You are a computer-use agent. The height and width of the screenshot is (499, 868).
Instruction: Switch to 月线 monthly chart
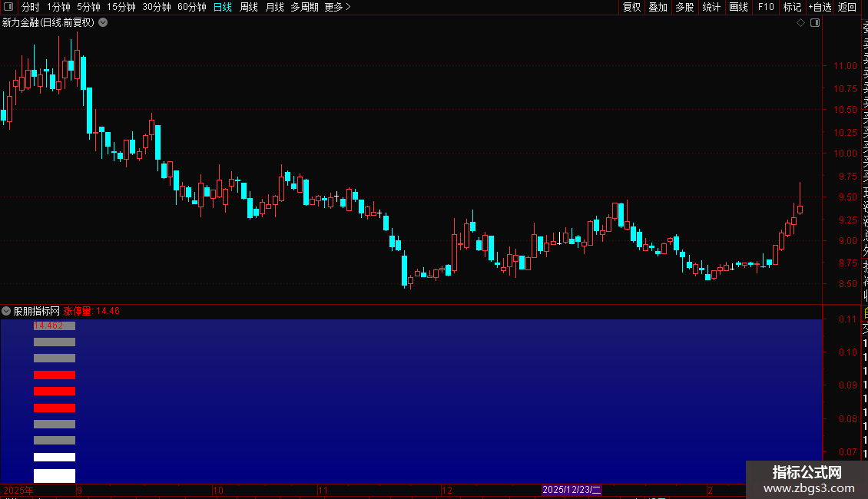click(274, 7)
